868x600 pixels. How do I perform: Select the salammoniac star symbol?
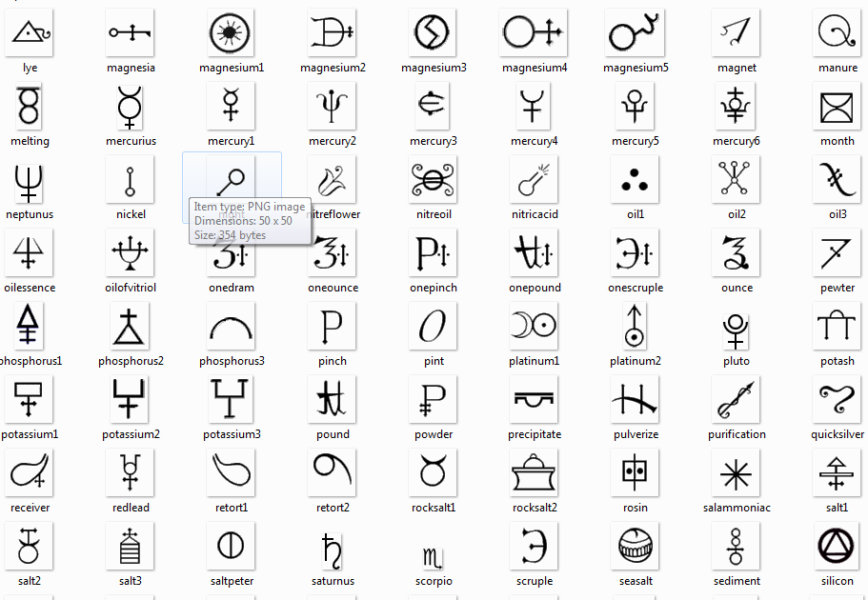point(736,471)
